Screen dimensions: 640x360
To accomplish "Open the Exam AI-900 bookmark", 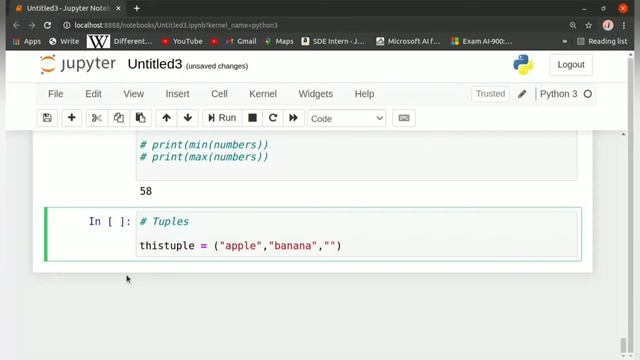I will tap(482, 41).
